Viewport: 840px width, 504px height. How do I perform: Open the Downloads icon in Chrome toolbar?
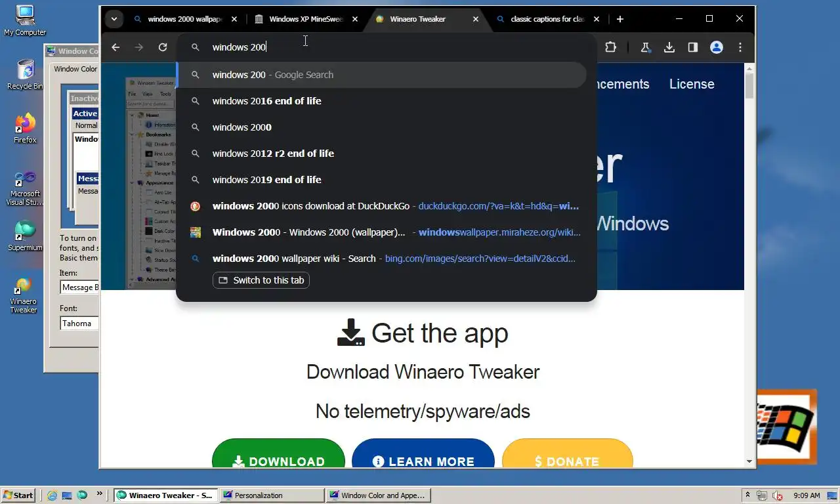point(669,47)
